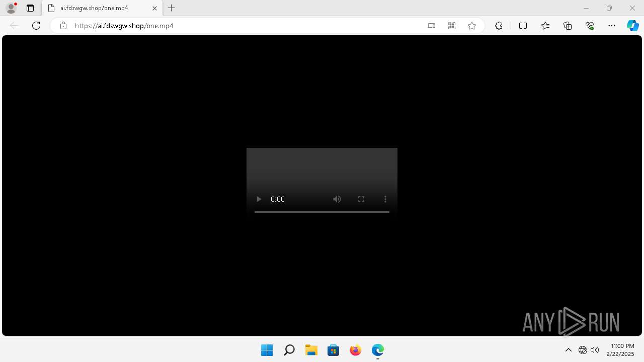Launch Copilot sidebar
Image resolution: width=644 pixels, height=362 pixels.
pos(632,26)
